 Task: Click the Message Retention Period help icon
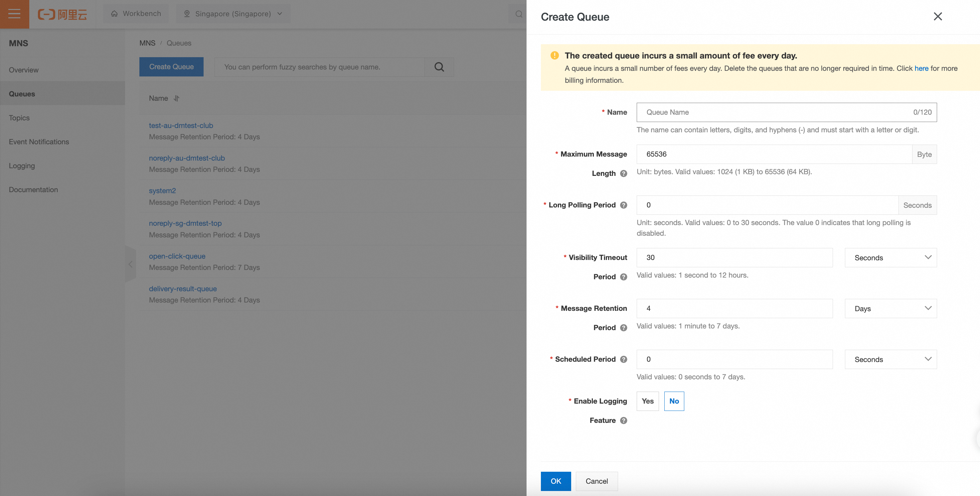point(623,328)
